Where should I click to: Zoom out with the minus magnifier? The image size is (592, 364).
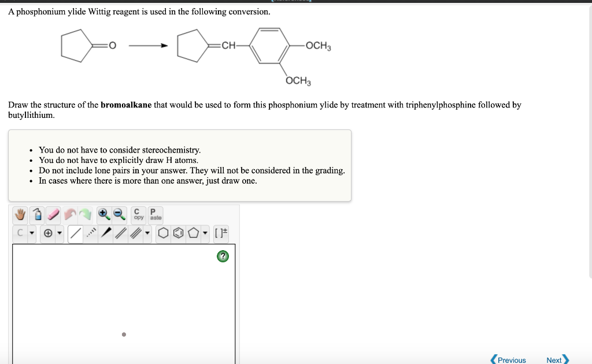tap(120, 214)
